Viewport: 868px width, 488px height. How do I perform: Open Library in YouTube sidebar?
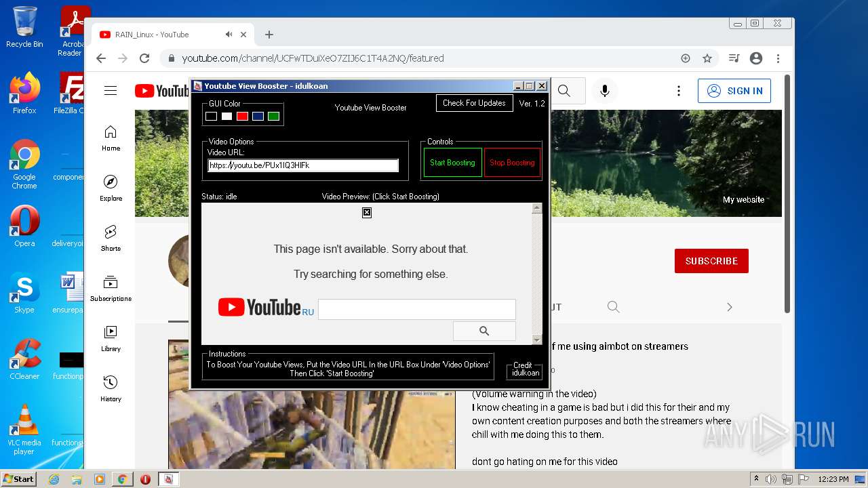[111, 339]
